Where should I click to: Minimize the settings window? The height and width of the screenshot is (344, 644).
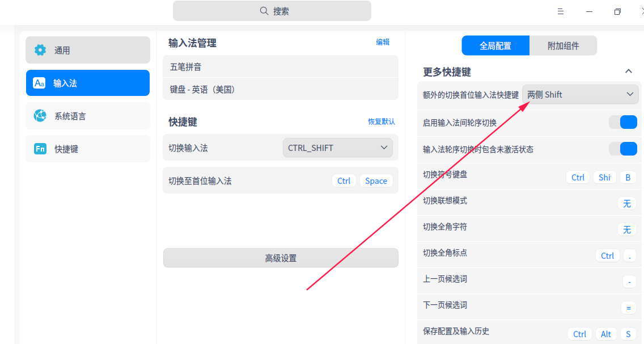pyautogui.click(x=590, y=11)
